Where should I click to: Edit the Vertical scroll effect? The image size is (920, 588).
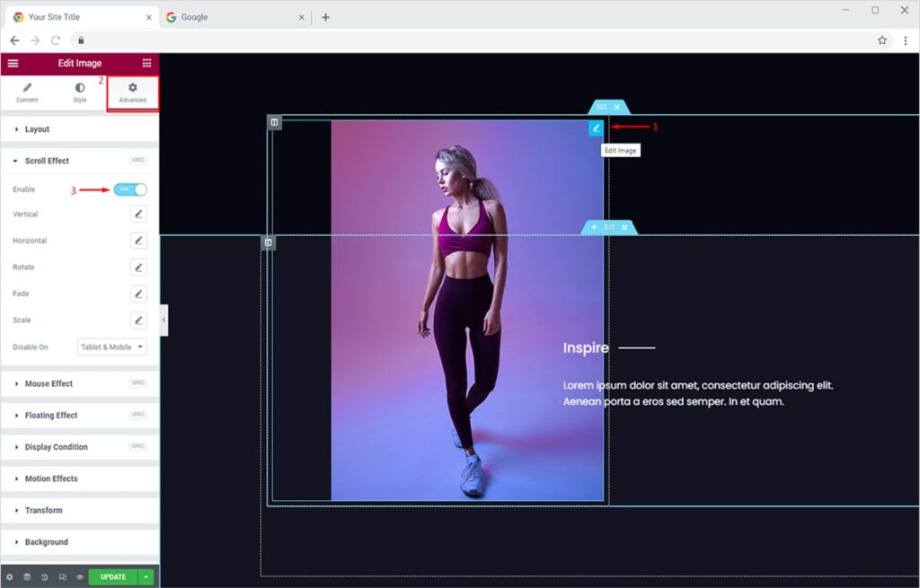[138, 215]
